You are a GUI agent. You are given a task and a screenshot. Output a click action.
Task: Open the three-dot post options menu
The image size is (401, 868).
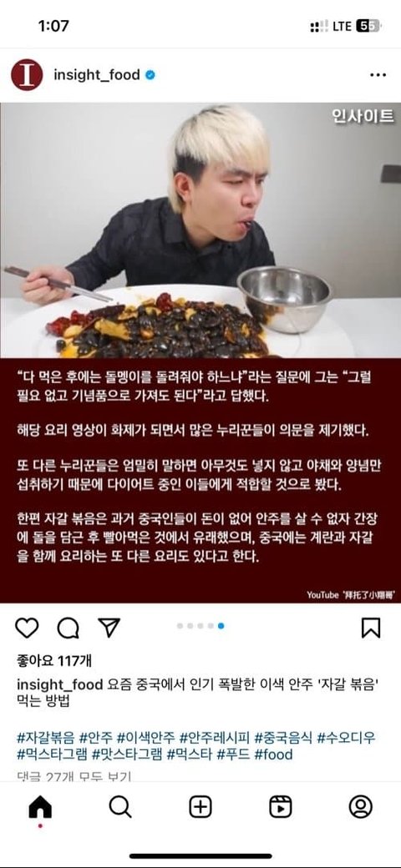click(378, 75)
